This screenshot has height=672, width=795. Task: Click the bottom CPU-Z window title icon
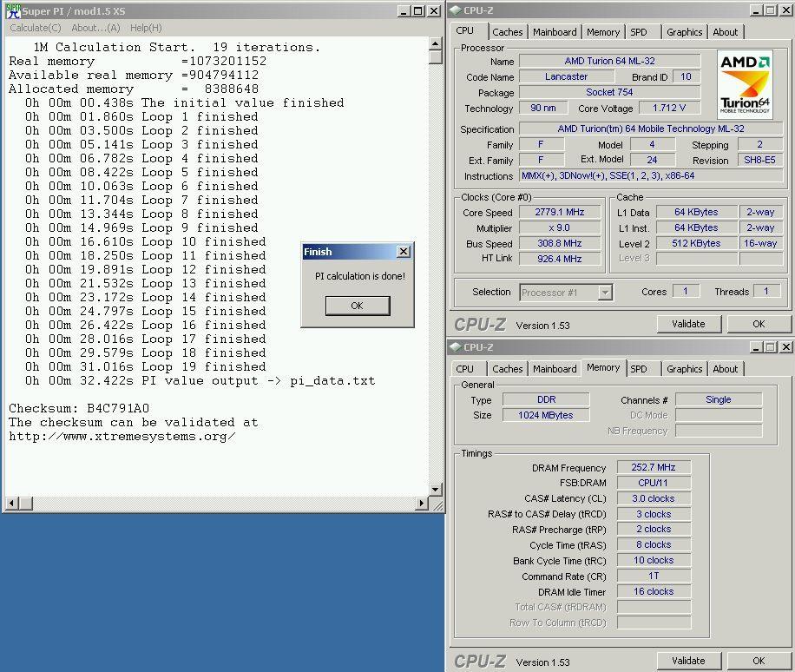point(456,347)
